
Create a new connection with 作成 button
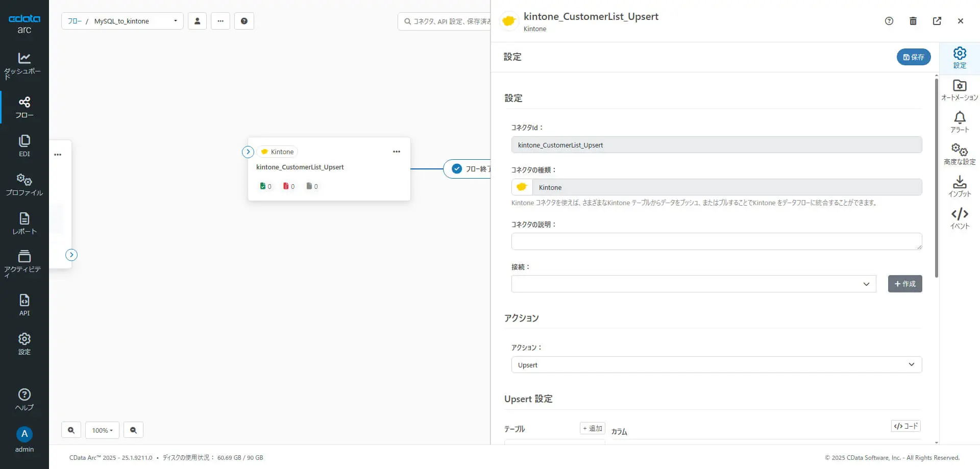coord(904,284)
